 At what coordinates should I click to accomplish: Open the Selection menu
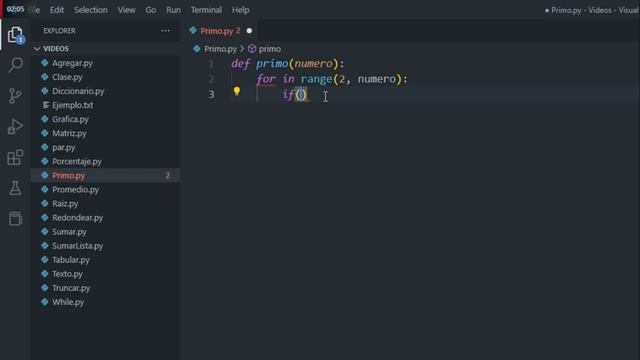click(91, 10)
